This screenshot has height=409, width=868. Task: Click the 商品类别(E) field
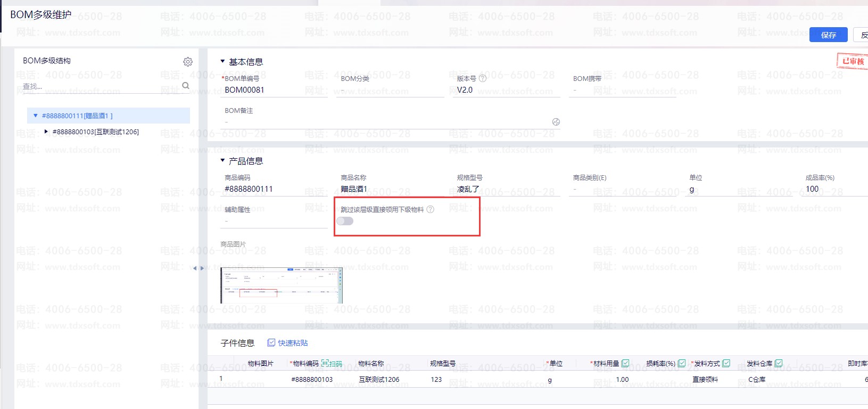click(x=623, y=189)
